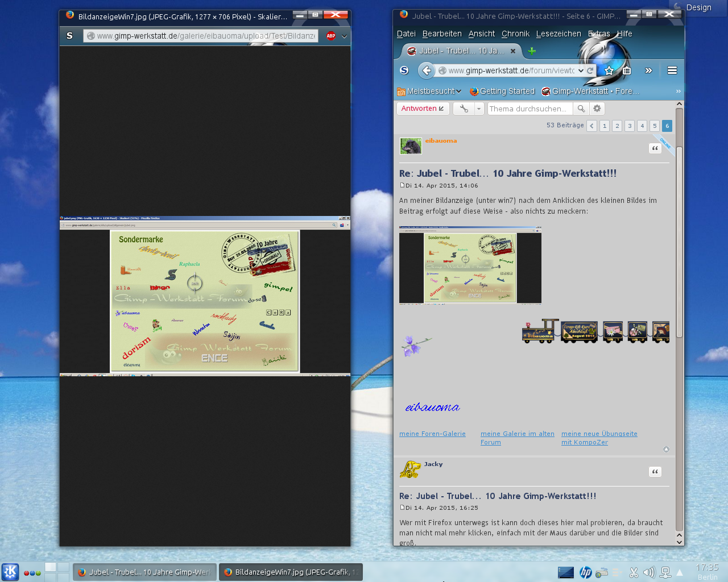Show bookmarks list icon
The height and width of the screenshot is (582, 728).
coord(627,70)
